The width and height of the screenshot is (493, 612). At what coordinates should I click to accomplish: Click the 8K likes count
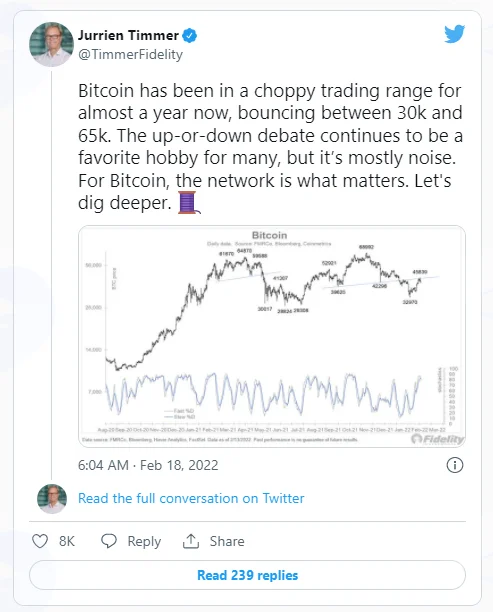pos(67,541)
